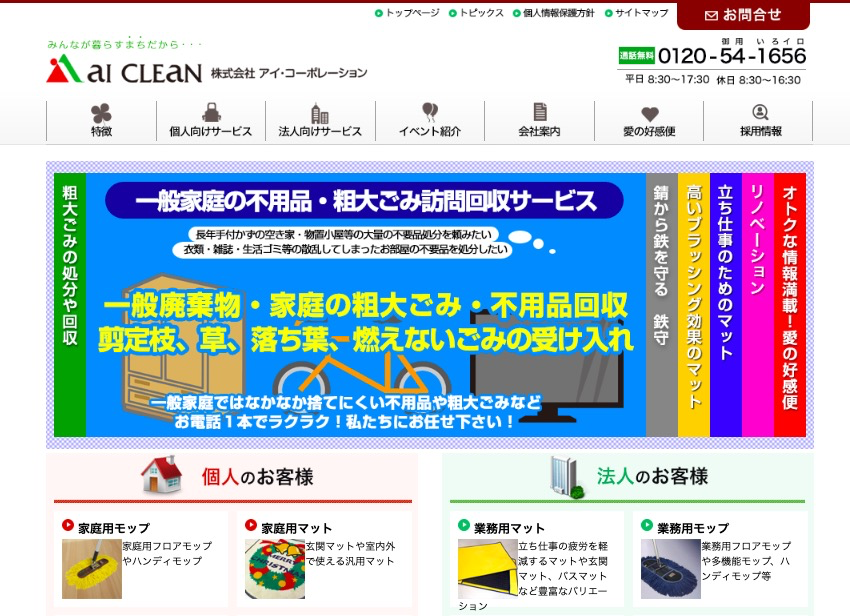This screenshot has height=616, width=850.
Task: Click the document icon for 会社案内
Action: click(539, 112)
